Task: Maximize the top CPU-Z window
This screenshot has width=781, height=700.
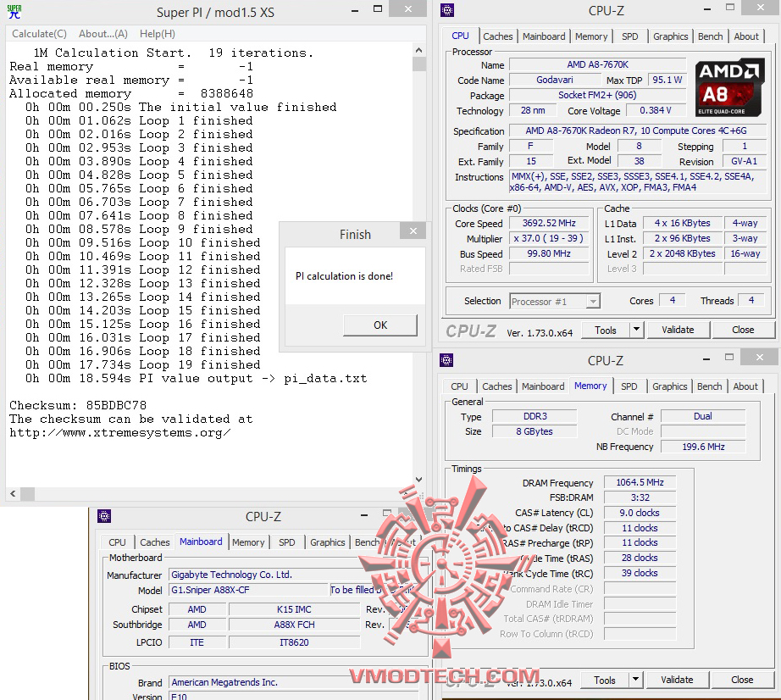Action: (729, 8)
